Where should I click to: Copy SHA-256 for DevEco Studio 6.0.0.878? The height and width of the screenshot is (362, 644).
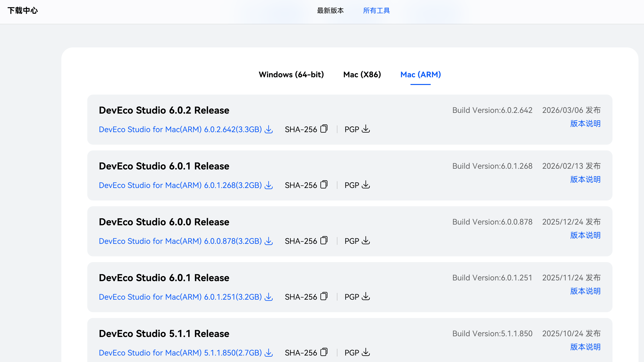click(x=324, y=240)
